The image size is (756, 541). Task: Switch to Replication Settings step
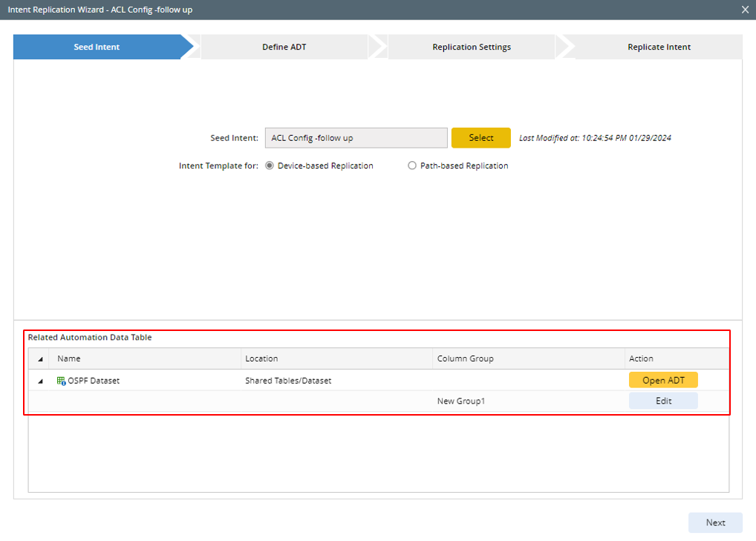pos(472,47)
